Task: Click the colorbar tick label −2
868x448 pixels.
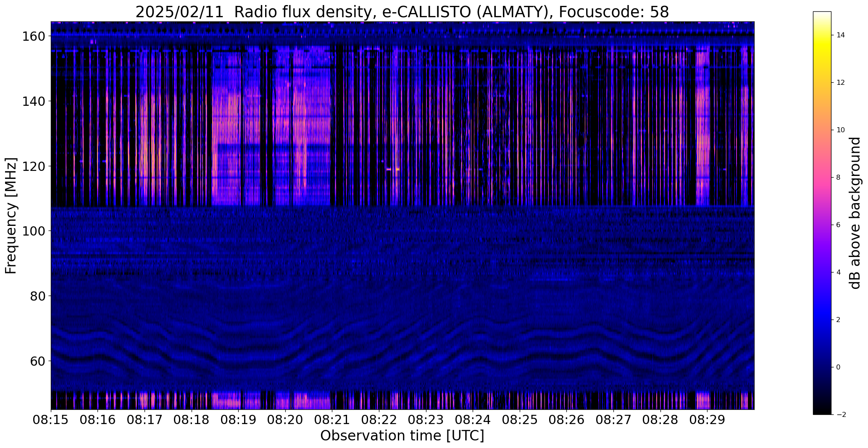Action: (841, 415)
